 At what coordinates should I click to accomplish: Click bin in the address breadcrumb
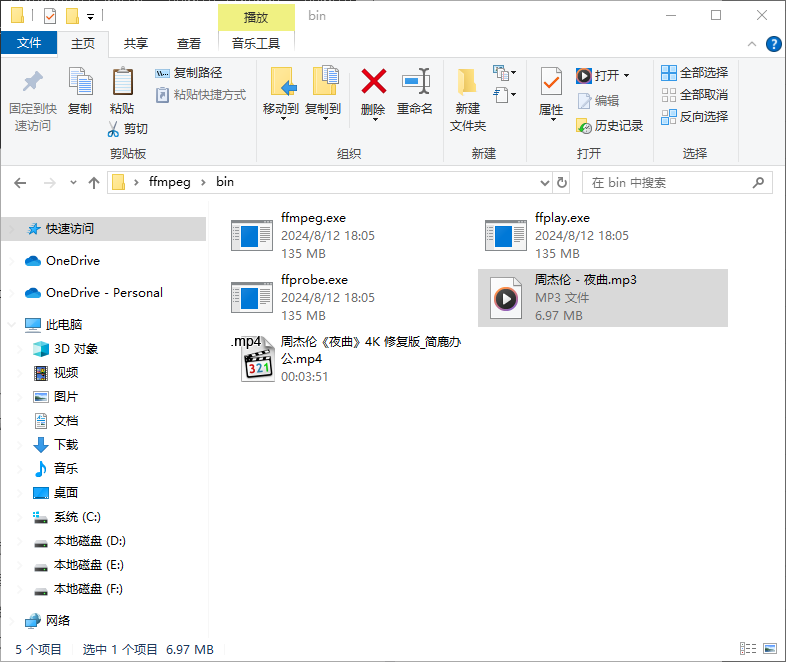pos(225,182)
